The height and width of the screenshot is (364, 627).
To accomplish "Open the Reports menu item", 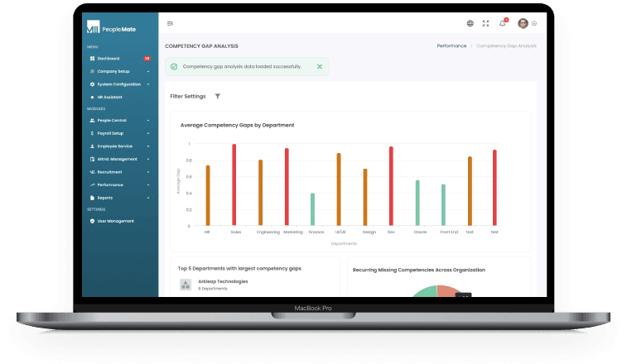I will (104, 198).
